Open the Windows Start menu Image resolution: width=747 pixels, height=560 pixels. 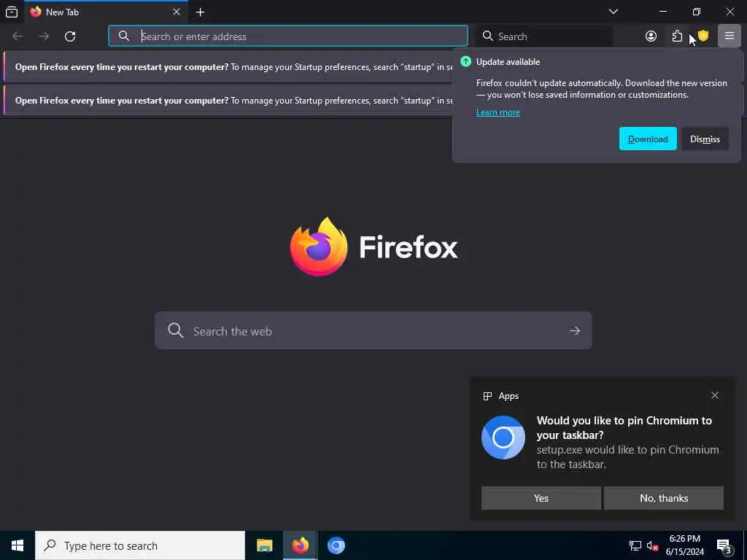(x=18, y=545)
